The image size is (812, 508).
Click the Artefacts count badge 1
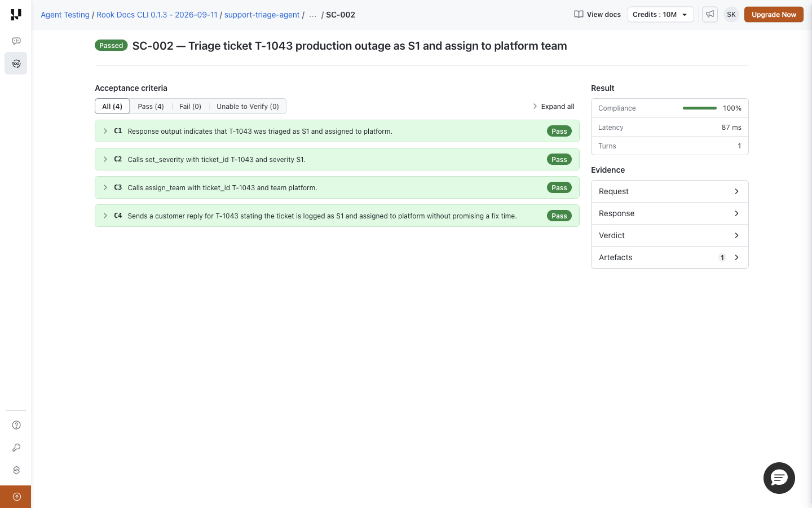722,258
